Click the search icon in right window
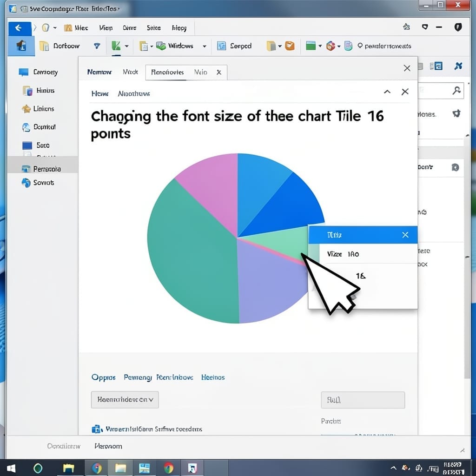Viewport: 476px width, 476px height. pos(456,91)
